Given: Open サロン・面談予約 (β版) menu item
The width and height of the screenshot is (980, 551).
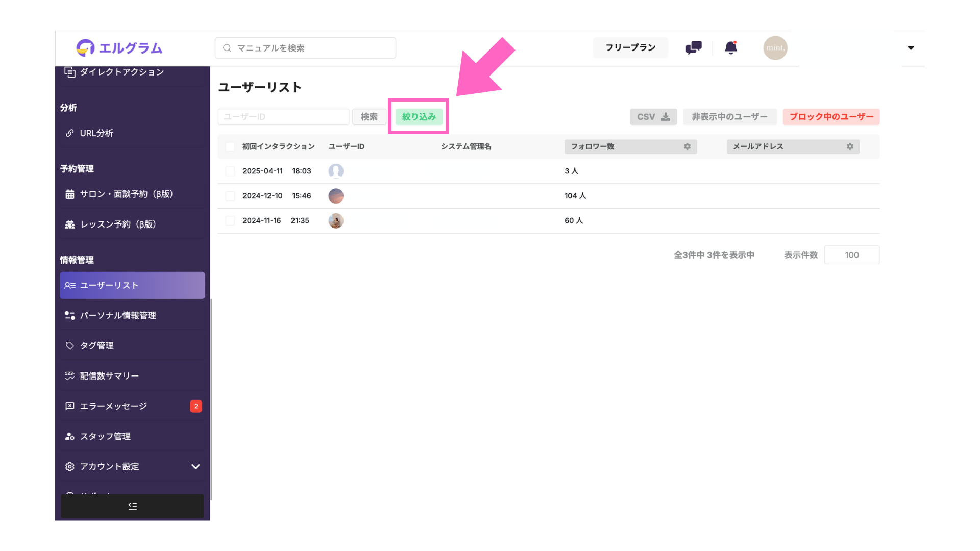Looking at the screenshot, I should point(132,194).
